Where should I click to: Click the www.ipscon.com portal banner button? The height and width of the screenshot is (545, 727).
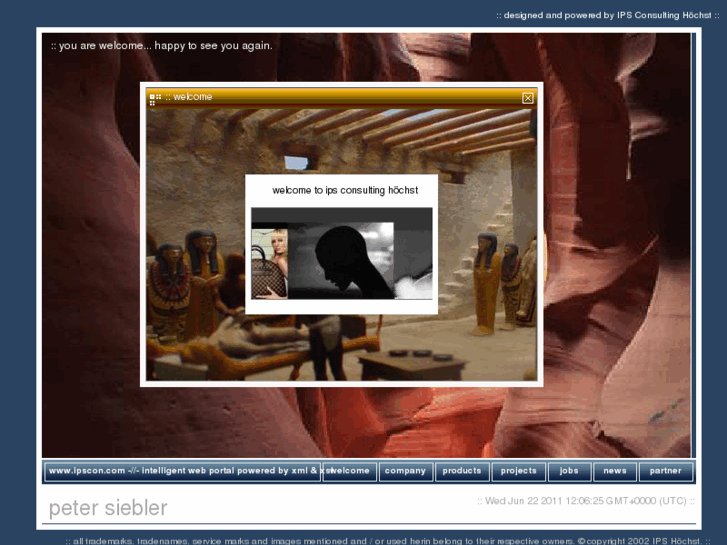coord(183,471)
